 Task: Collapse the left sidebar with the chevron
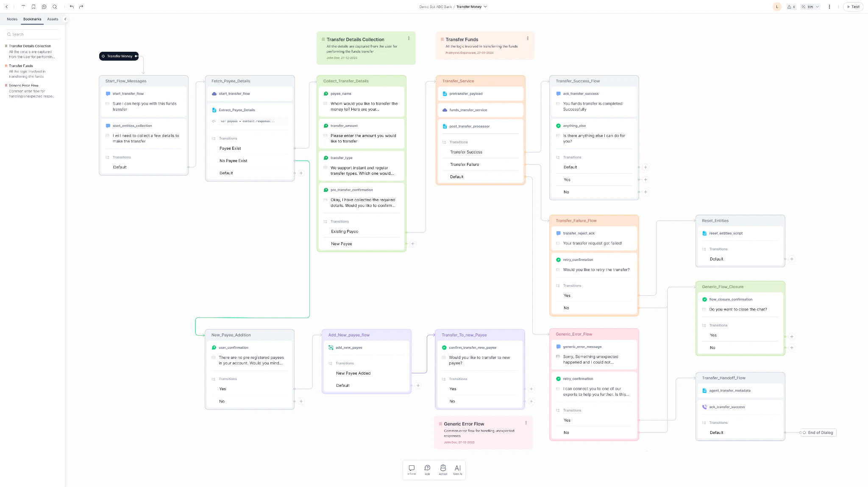pyautogui.click(x=65, y=19)
